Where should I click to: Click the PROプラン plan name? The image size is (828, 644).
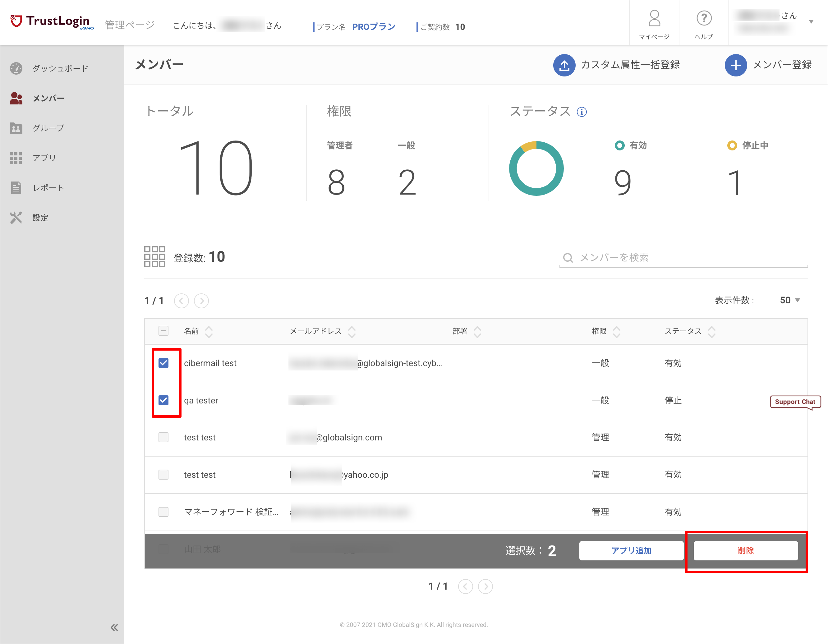pos(374,26)
